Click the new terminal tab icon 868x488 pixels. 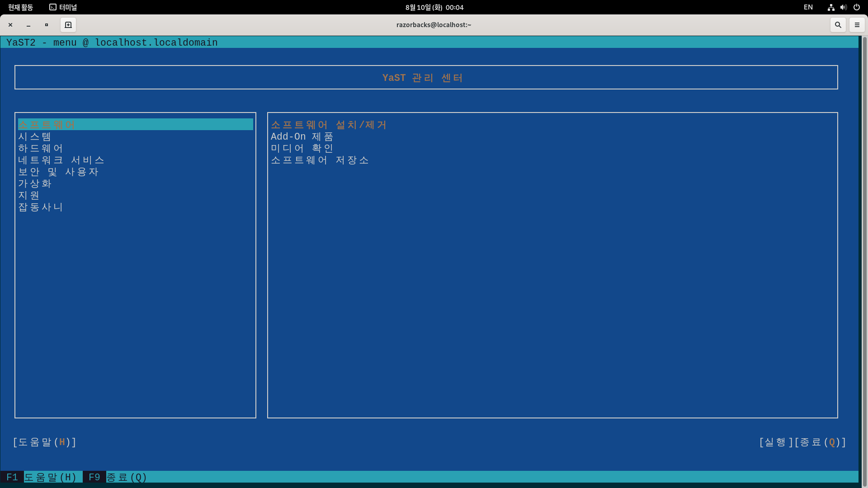coord(68,25)
